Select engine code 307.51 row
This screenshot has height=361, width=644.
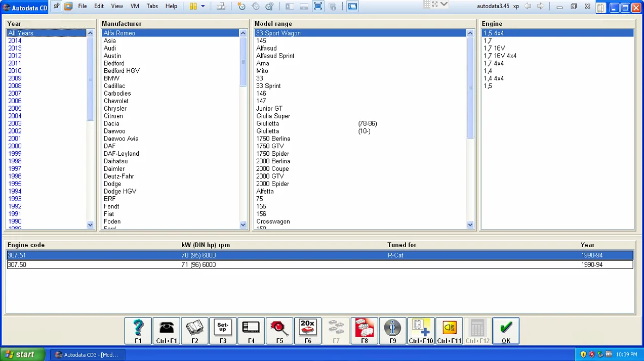320,255
